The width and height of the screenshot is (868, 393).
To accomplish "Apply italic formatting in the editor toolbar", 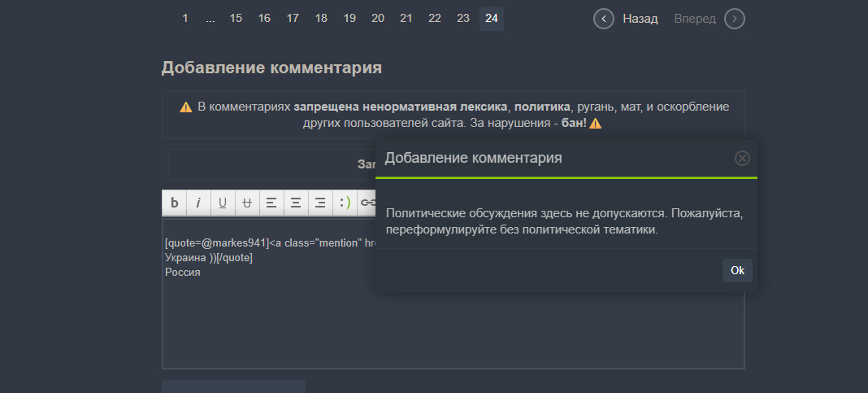I will coord(198,203).
